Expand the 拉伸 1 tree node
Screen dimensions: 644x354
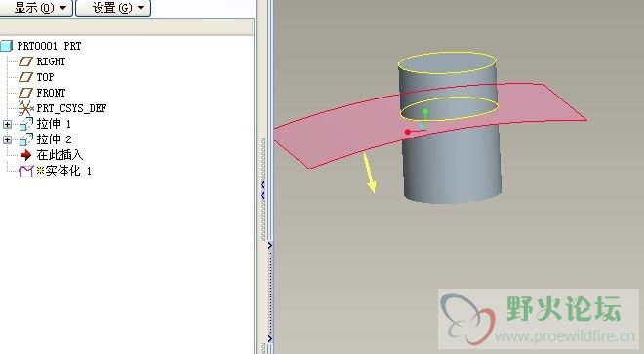[7, 124]
